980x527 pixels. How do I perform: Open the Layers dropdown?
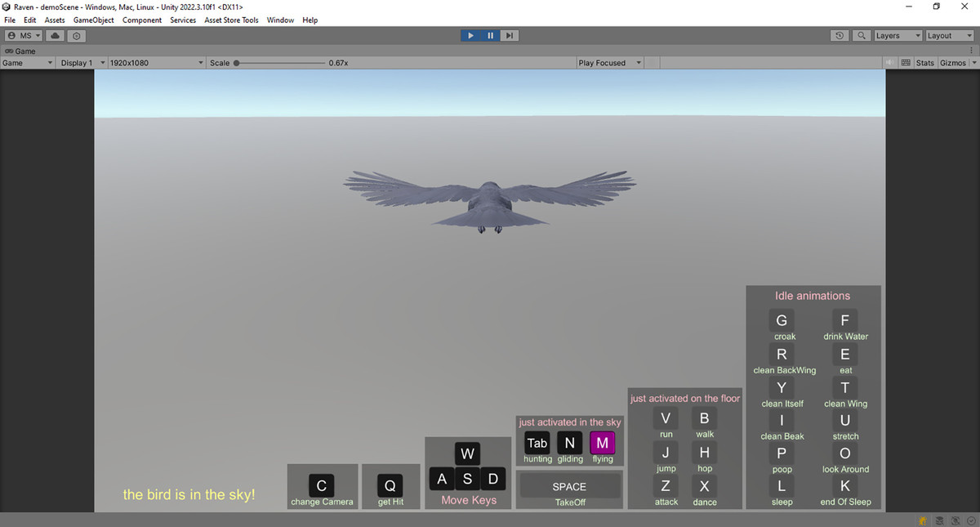click(x=898, y=36)
